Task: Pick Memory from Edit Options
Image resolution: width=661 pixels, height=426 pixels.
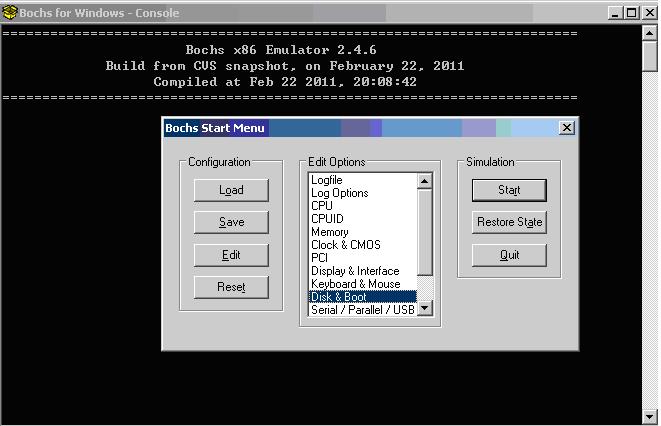Action: pyautogui.click(x=330, y=232)
